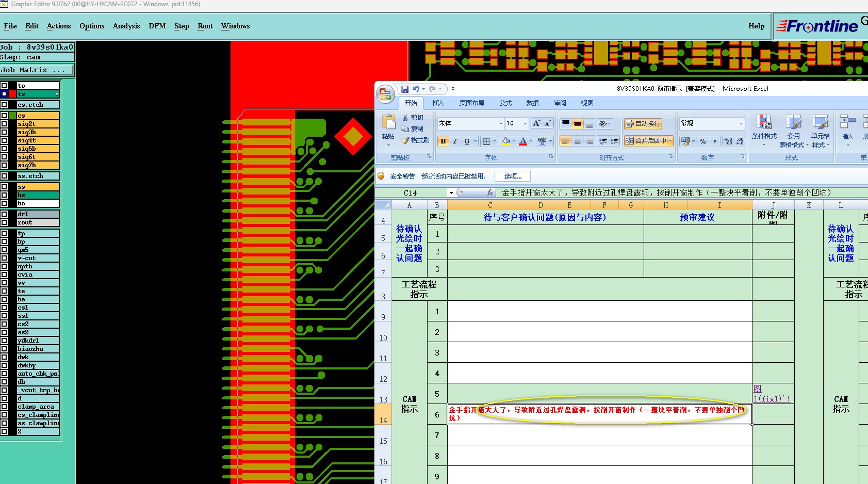The width and height of the screenshot is (868, 484).
Task: Open the DFM menu in Graphic Editor
Action: pyautogui.click(x=157, y=26)
